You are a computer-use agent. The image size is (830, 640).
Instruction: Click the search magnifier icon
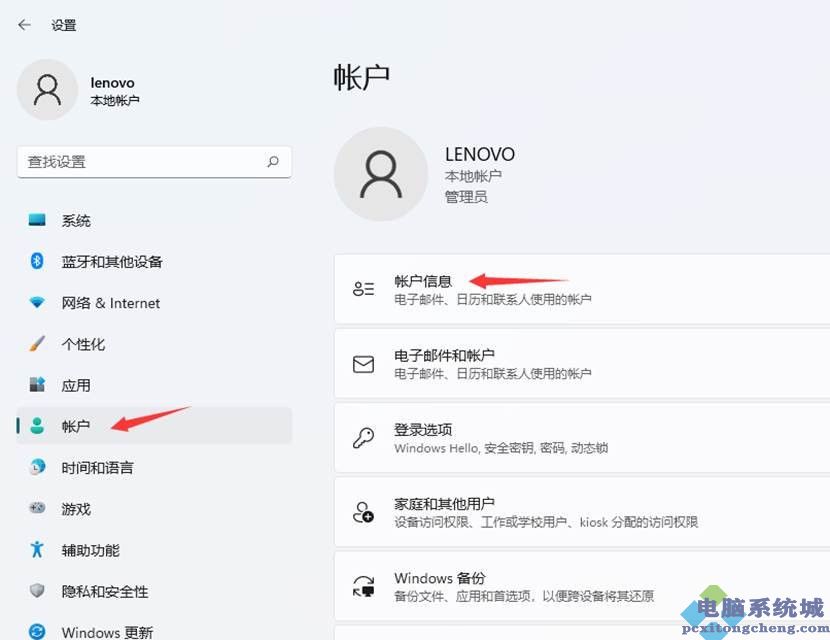click(273, 161)
